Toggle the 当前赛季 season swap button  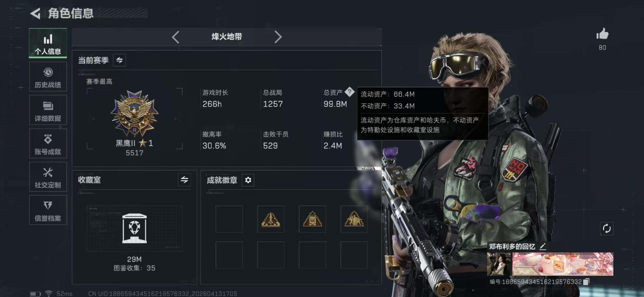coord(119,60)
